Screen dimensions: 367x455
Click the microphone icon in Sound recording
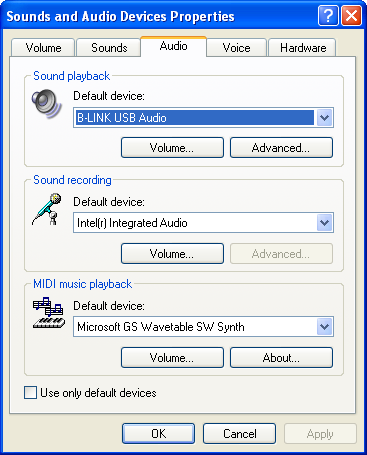tap(47, 209)
